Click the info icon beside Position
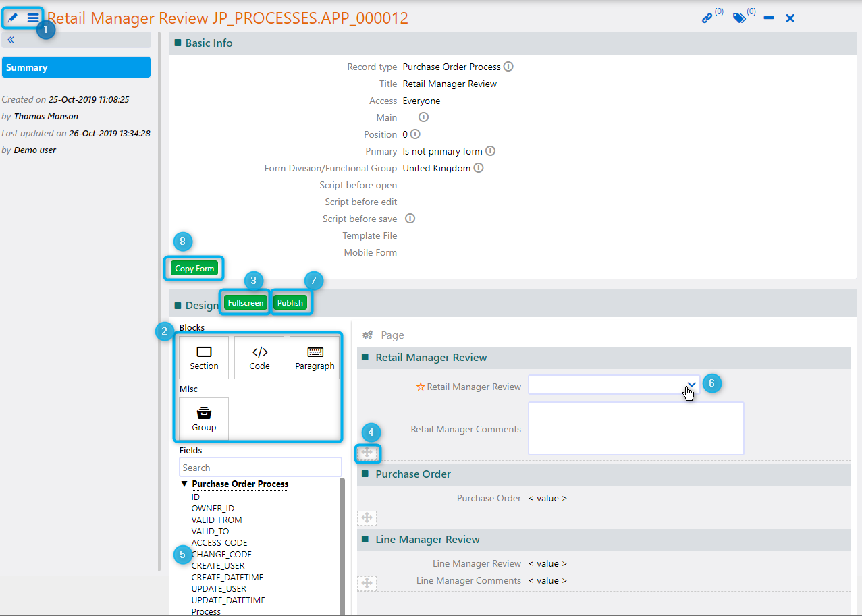 pyautogui.click(x=415, y=134)
